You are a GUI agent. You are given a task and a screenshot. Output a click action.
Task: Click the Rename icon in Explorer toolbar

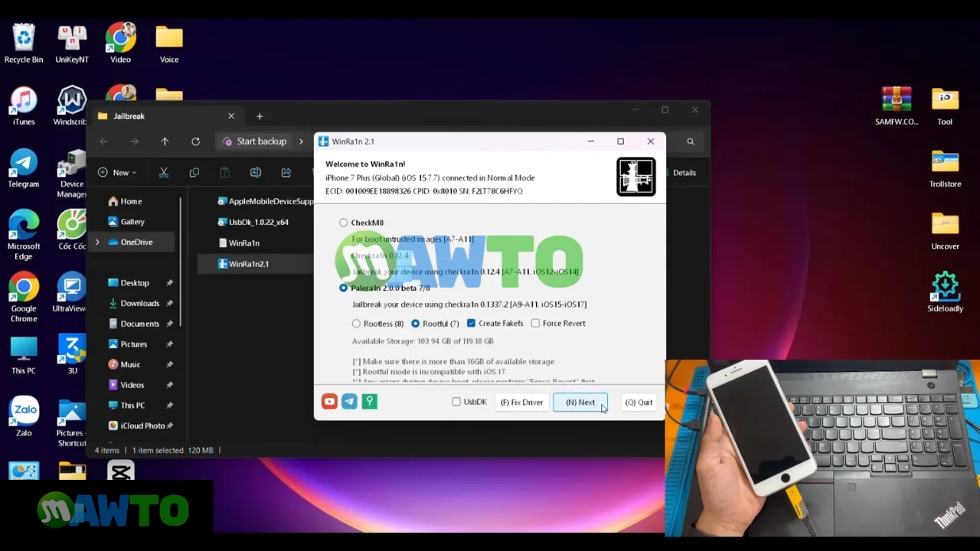(255, 173)
